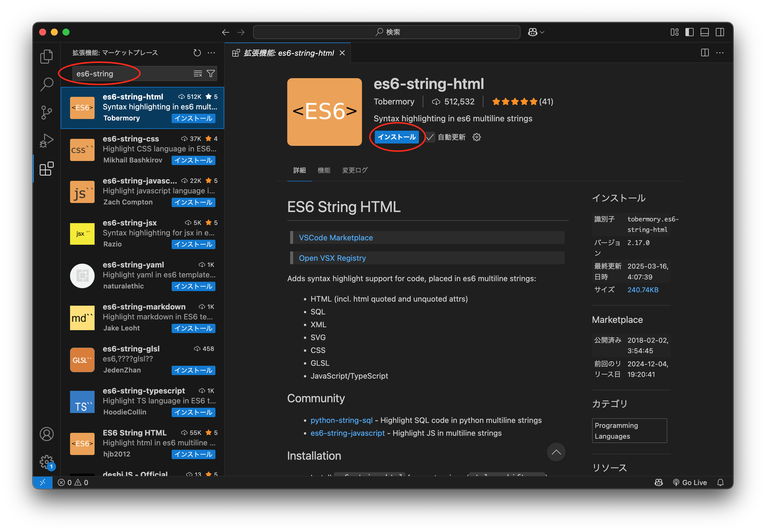766x532 pixels.
Task: Switch to the 機能 tab
Action: point(324,170)
